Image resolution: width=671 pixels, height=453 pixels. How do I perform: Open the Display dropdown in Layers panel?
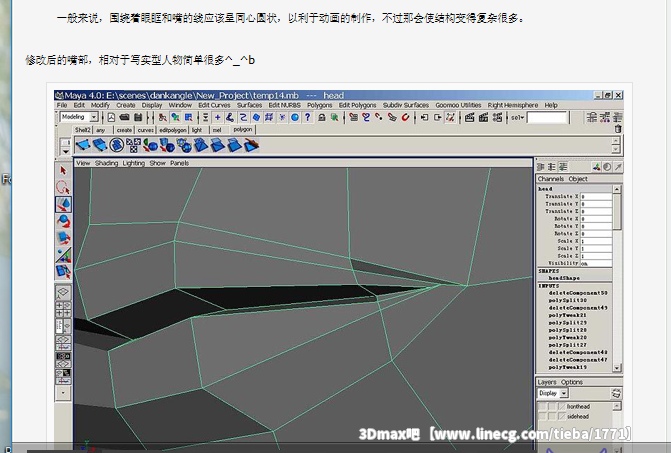click(x=559, y=393)
